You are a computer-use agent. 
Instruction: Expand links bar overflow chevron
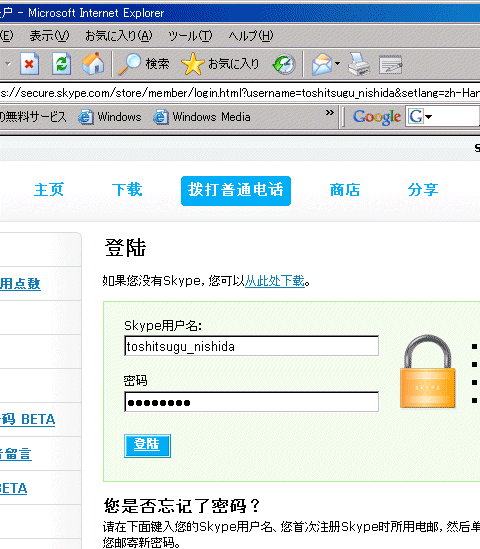329,113
